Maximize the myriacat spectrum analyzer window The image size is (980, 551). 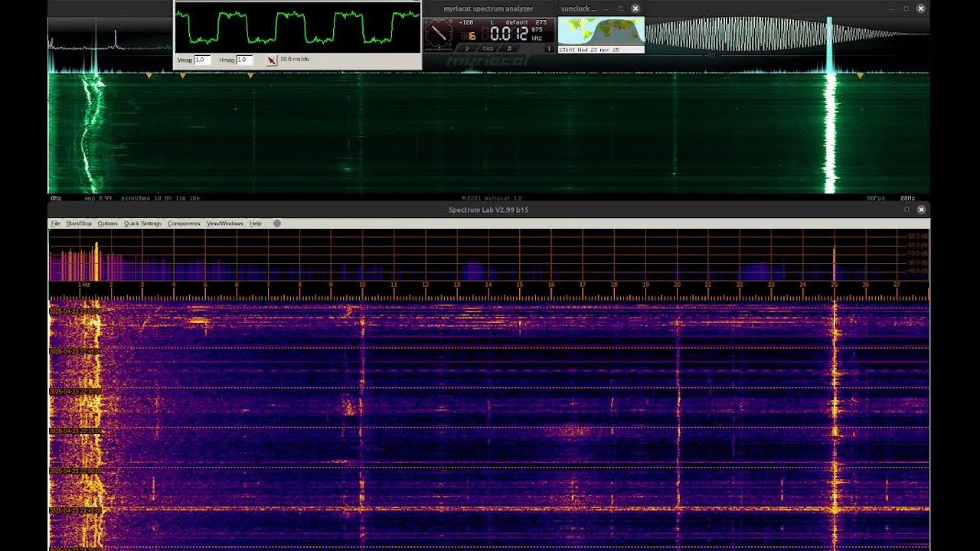[906, 8]
